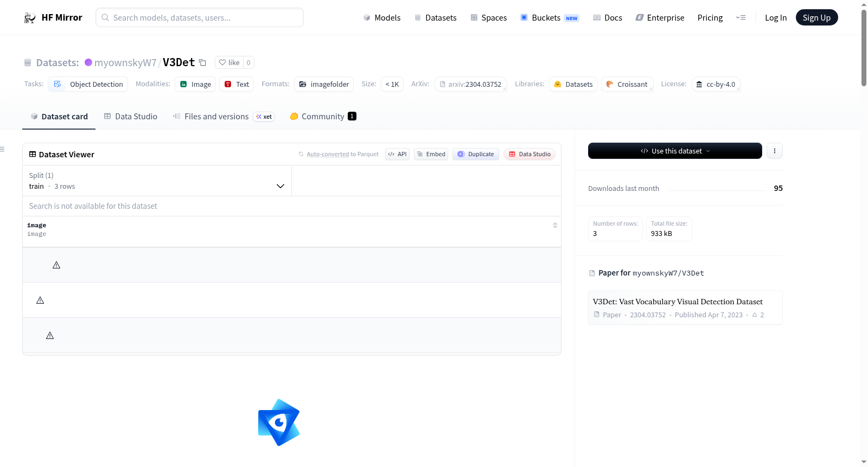Open the Community tab
Viewport: 868px width, 467px height.
tap(323, 117)
